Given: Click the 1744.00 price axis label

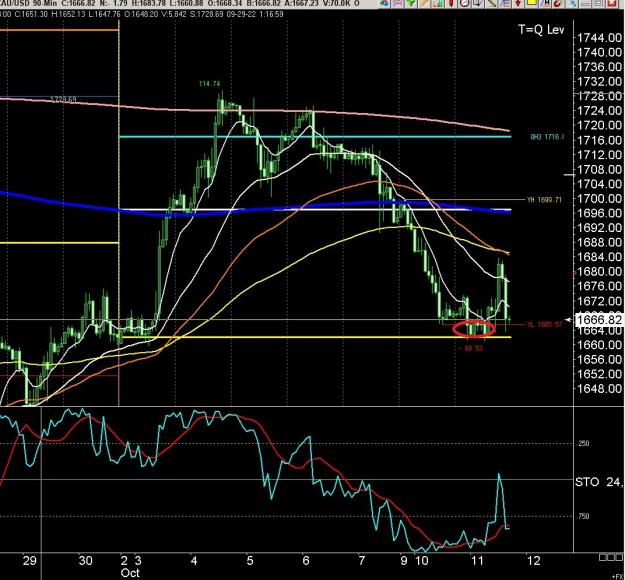Looking at the screenshot, I should [599, 38].
